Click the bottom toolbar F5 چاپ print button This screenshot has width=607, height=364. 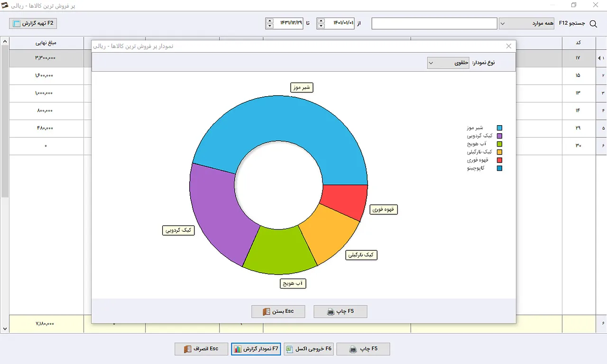pyautogui.click(x=363, y=349)
